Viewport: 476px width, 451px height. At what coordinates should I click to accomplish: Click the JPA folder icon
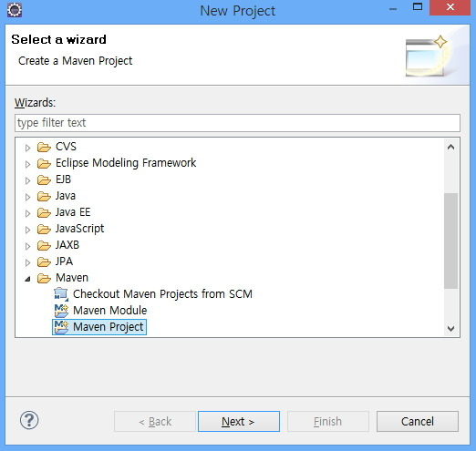coord(44,262)
